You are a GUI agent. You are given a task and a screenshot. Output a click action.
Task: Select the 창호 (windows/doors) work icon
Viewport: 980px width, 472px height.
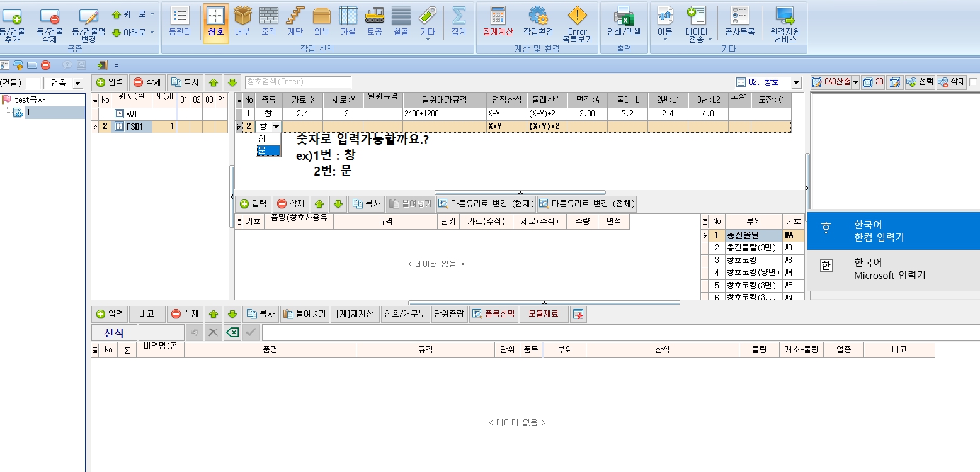[215, 23]
